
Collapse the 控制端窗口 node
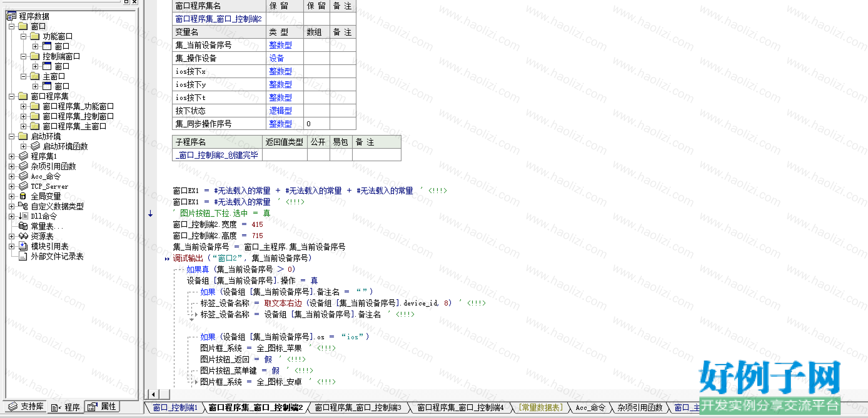click(23, 56)
